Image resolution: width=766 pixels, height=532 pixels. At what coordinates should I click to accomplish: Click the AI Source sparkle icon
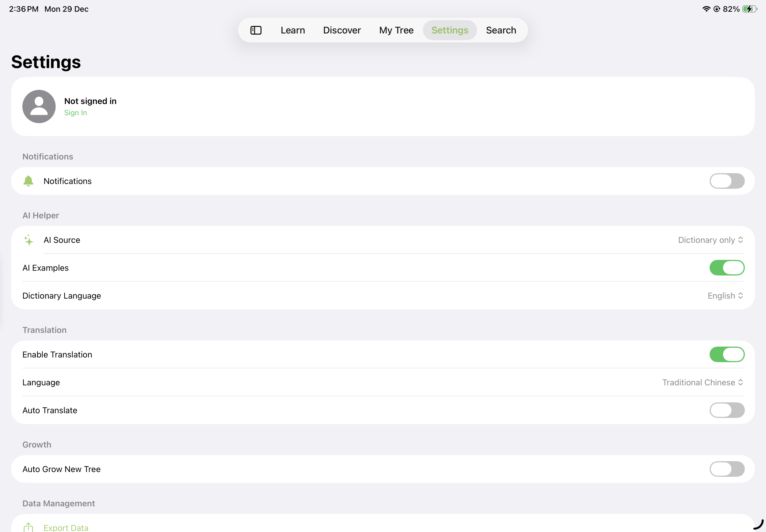click(28, 240)
